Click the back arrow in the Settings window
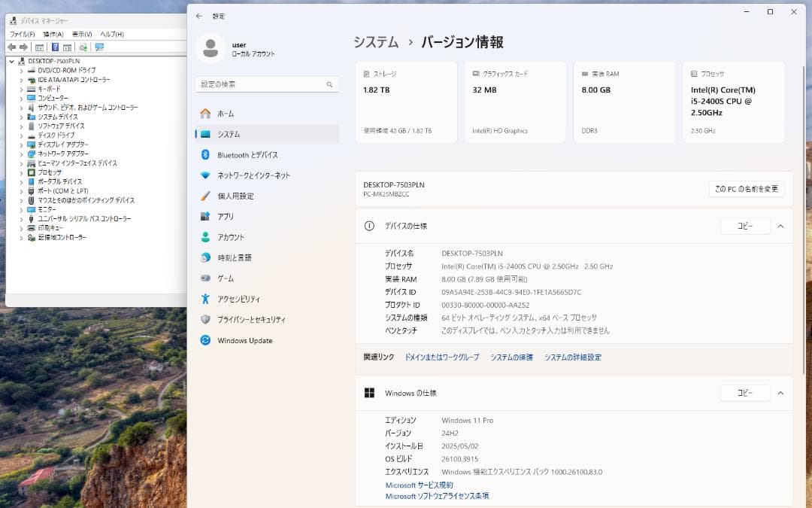812x508 pixels. (199, 15)
